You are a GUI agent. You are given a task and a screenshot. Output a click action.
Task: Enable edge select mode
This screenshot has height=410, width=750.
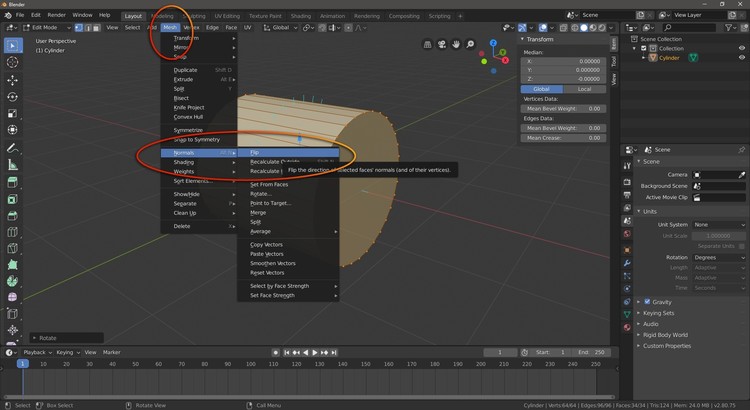coord(88,28)
